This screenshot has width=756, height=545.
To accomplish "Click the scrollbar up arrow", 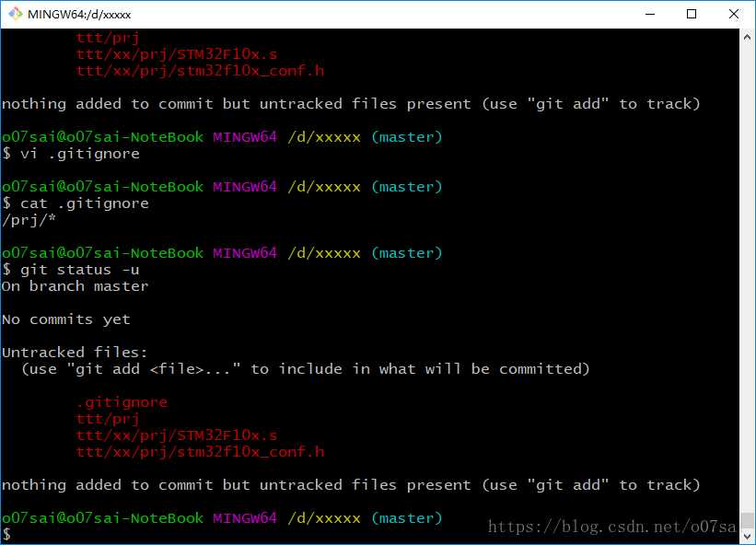I will [747, 37].
